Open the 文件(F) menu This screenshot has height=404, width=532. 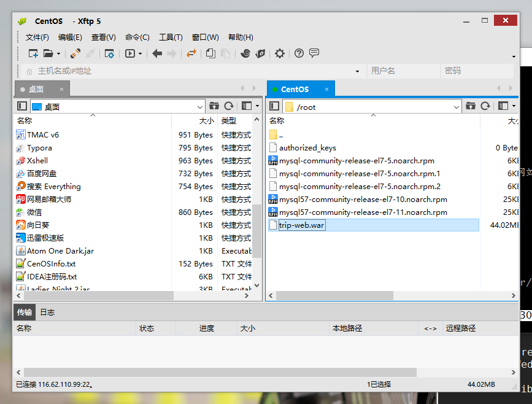(37, 37)
